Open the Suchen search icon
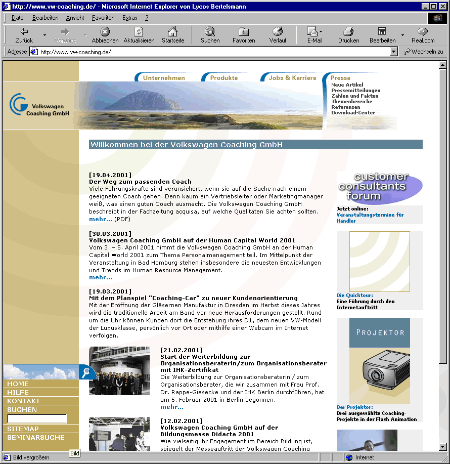 pyautogui.click(x=210, y=32)
